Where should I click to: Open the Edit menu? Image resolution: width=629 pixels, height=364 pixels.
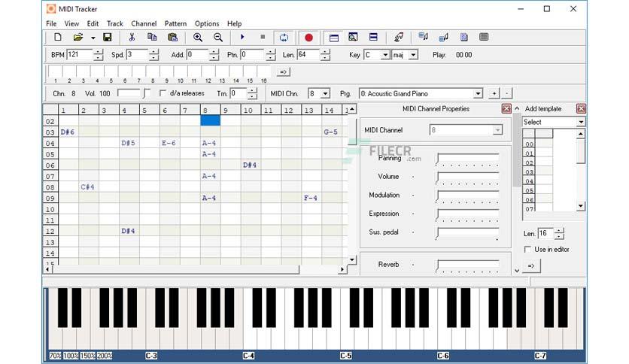[x=93, y=23]
